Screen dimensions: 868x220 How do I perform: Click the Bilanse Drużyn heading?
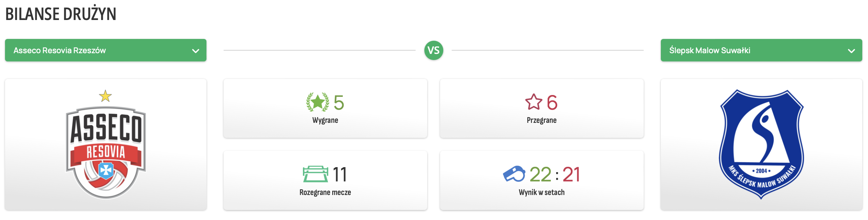(x=61, y=14)
